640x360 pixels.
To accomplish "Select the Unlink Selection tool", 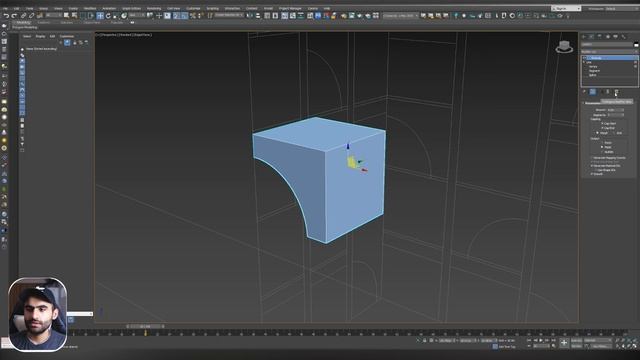I will coord(31,16).
